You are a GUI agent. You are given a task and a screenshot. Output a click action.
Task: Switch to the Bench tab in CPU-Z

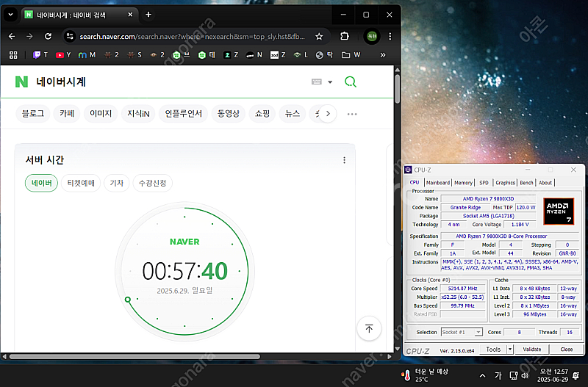526,183
